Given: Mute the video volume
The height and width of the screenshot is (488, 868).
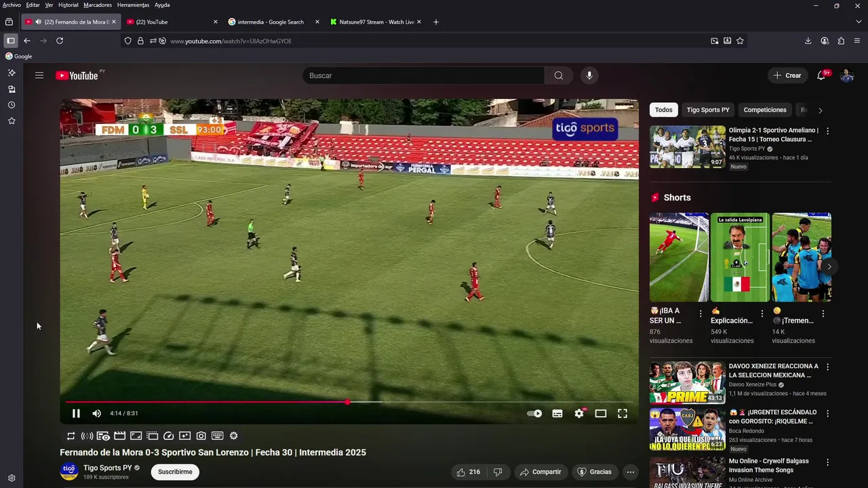Looking at the screenshot, I should 96,413.
